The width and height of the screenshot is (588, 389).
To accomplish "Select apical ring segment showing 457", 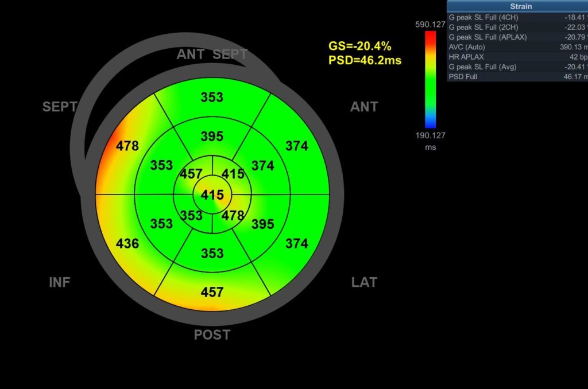I will click(191, 174).
